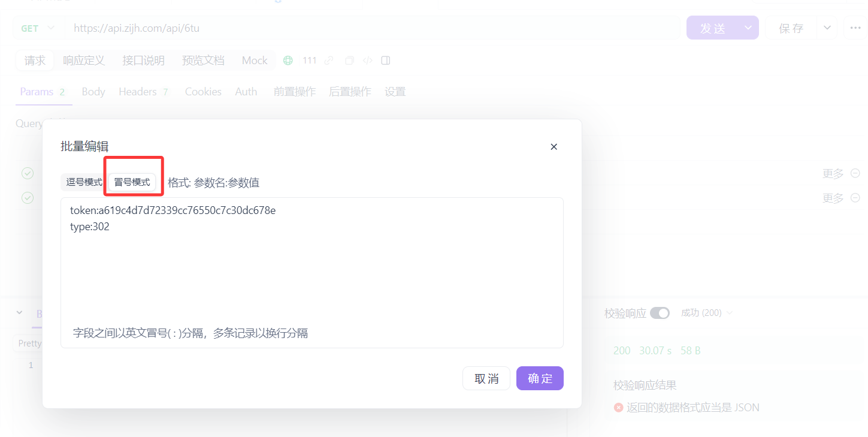Click the split layout panel icon

[x=385, y=60]
